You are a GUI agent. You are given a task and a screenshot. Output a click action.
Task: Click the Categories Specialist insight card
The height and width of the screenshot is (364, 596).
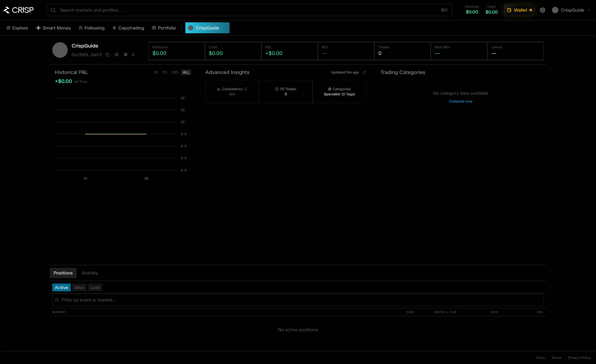[x=339, y=92]
